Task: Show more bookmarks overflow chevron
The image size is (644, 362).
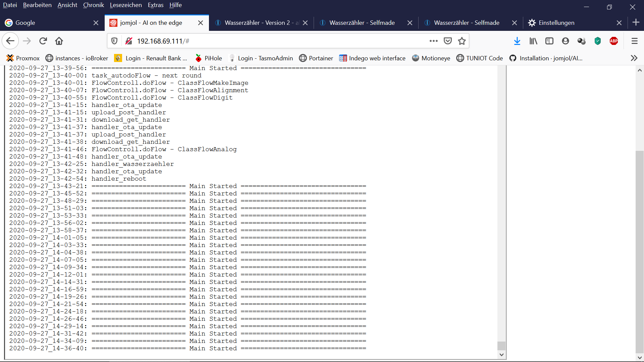Action: click(x=634, y=58)
